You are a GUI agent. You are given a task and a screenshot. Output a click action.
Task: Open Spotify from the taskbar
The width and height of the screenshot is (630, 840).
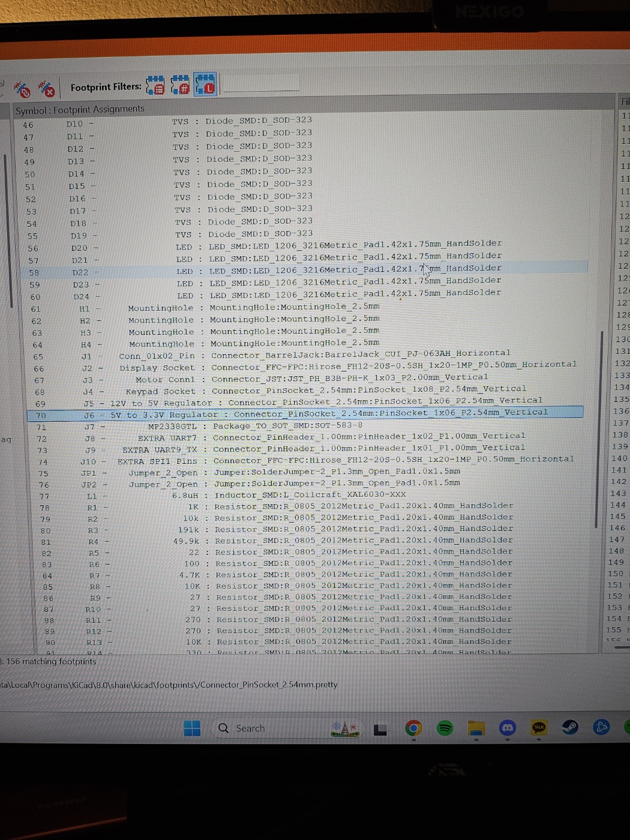pyautogui.click(x=445, y=728)
